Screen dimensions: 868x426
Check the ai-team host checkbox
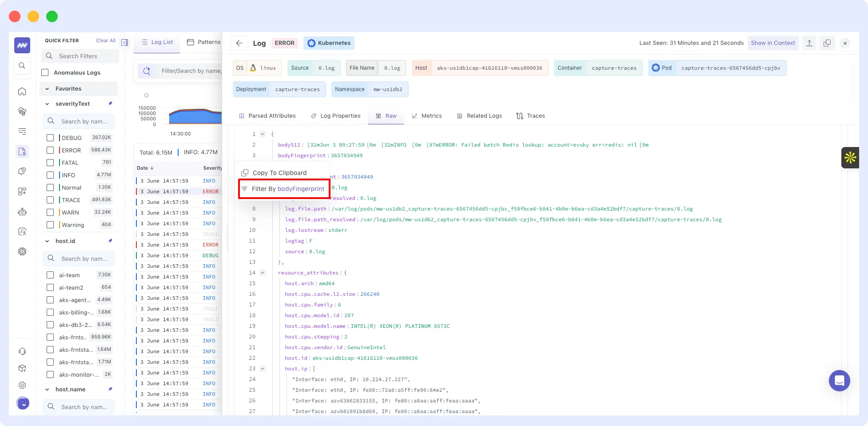(x=50, y=275)
